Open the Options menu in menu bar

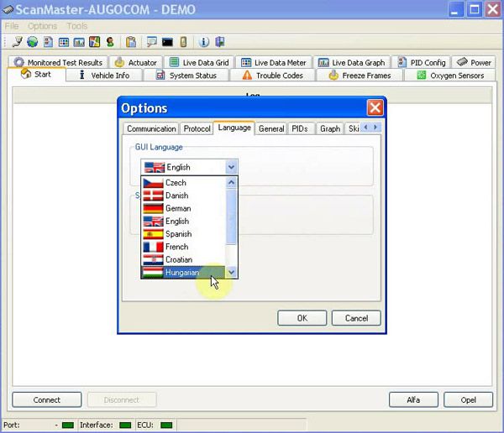point(43,26)
